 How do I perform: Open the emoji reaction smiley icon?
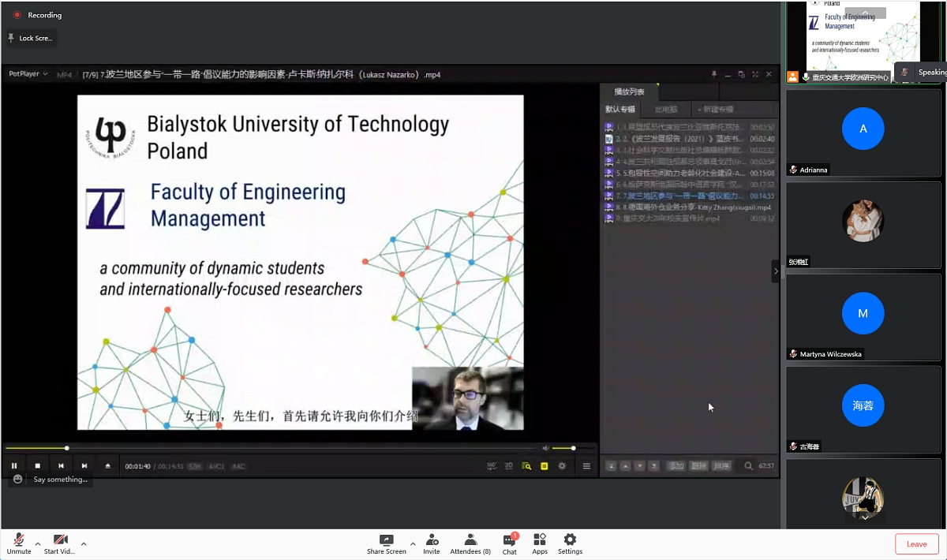coord(18,480)
